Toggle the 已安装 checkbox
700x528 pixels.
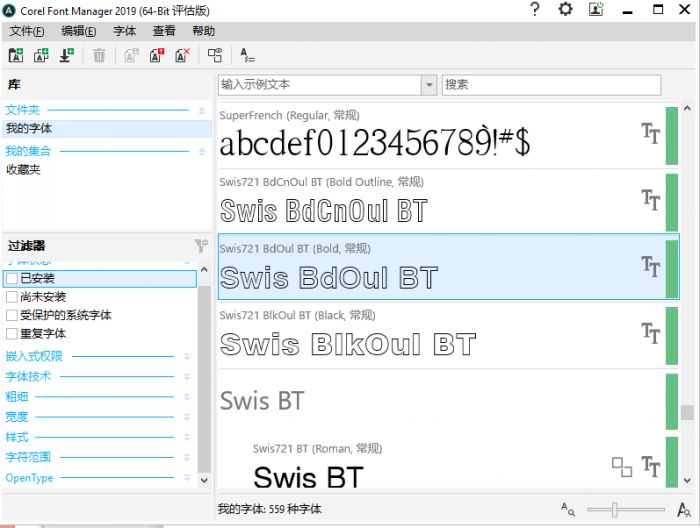coord(12,279)
